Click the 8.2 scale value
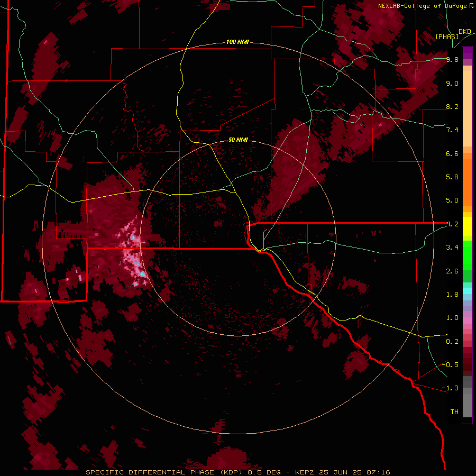The height and width of the screenshot is (476, 476). [x=452, y=106]
